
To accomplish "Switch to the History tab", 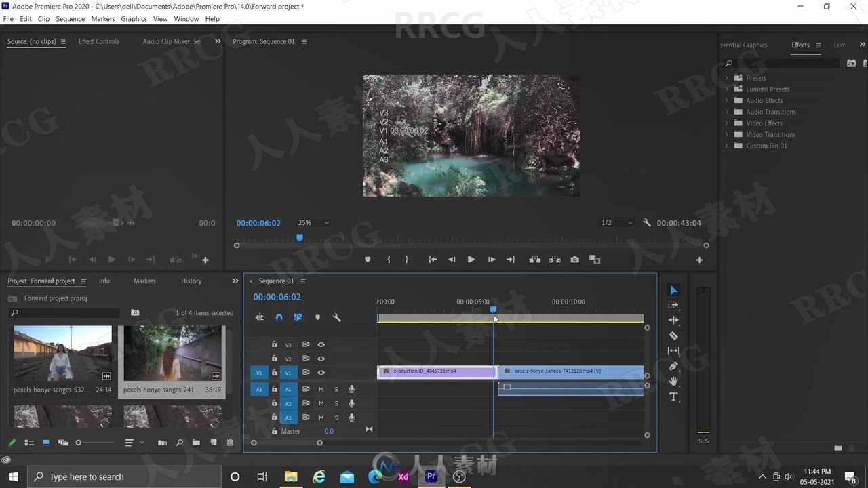I will [x=191, y=281].
